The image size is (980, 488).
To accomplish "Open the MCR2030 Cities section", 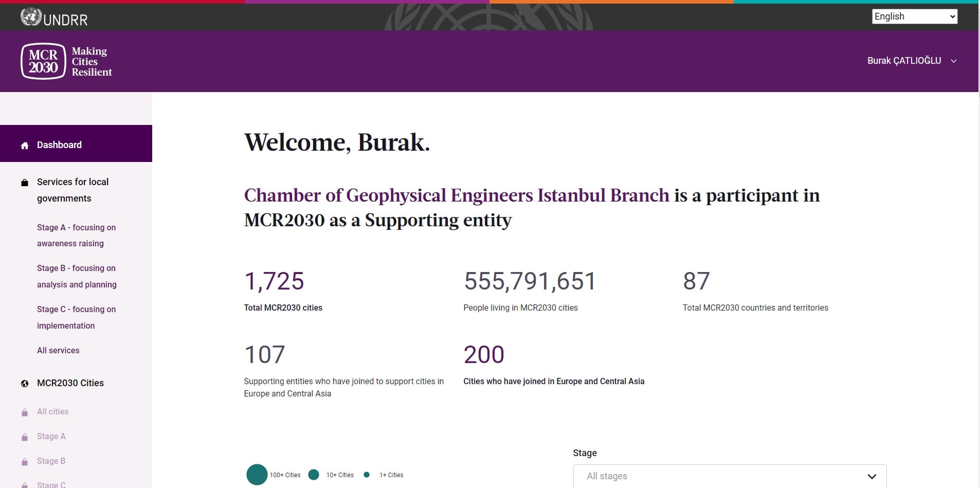I will coord(70,383).
